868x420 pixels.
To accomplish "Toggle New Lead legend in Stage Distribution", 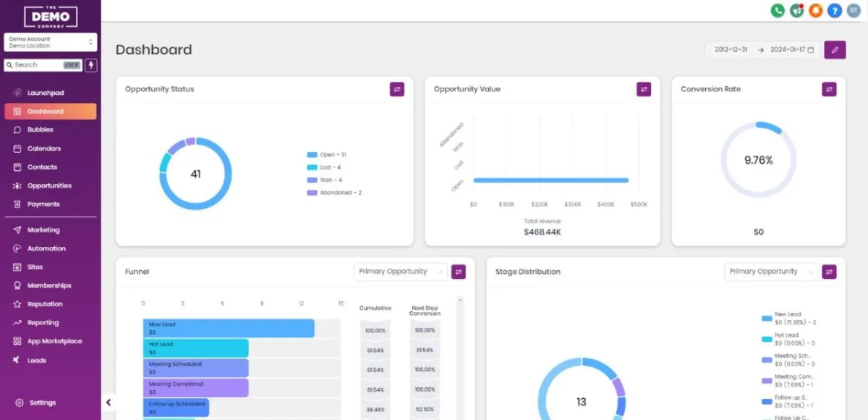I will point(790,318).
